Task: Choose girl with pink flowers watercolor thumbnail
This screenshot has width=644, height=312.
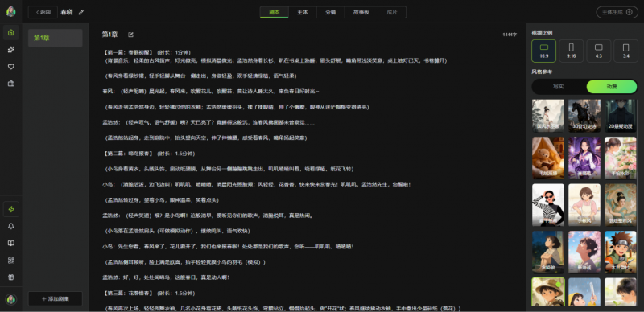Action: point(621,158)
